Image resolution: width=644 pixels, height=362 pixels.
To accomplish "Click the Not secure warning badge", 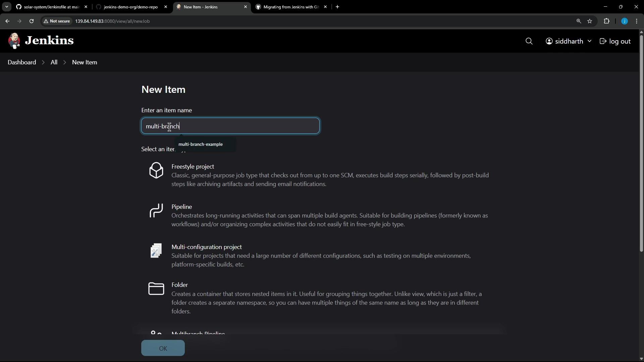I will coord(57,21).
